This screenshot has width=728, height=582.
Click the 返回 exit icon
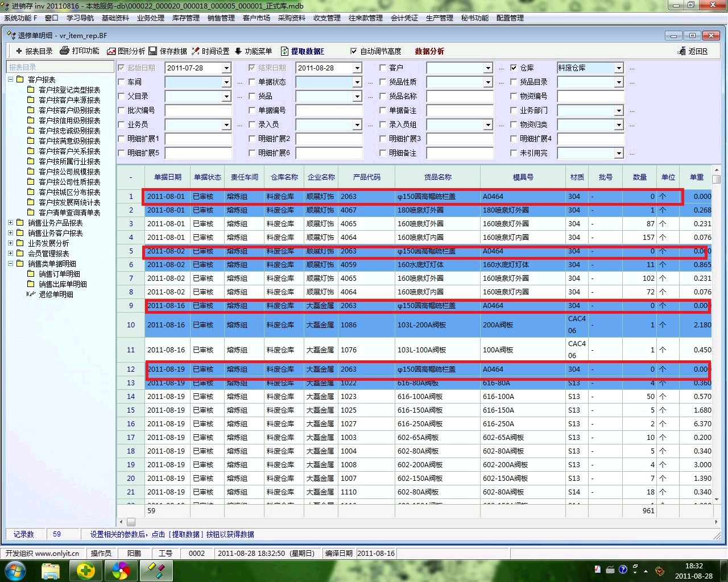coord(682,51)
